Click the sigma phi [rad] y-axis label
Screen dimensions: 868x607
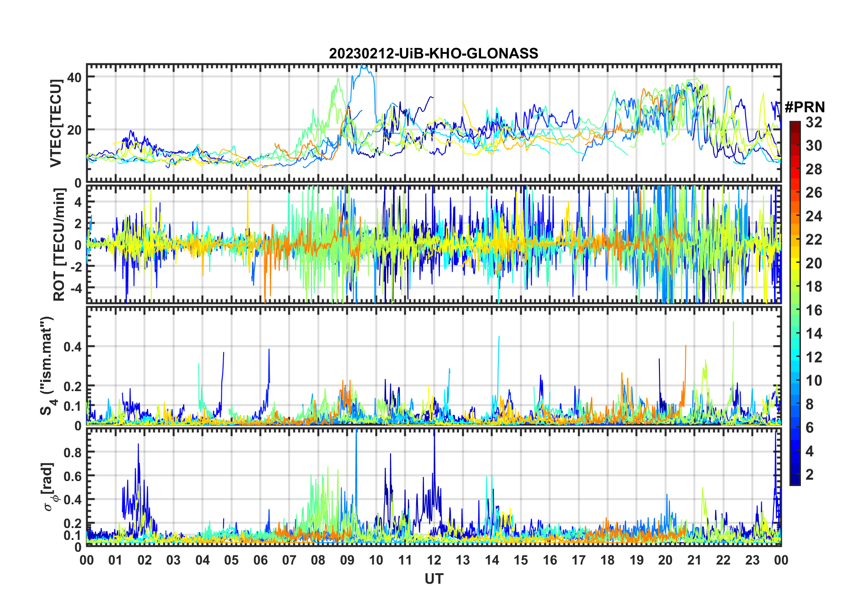(51, 487)
